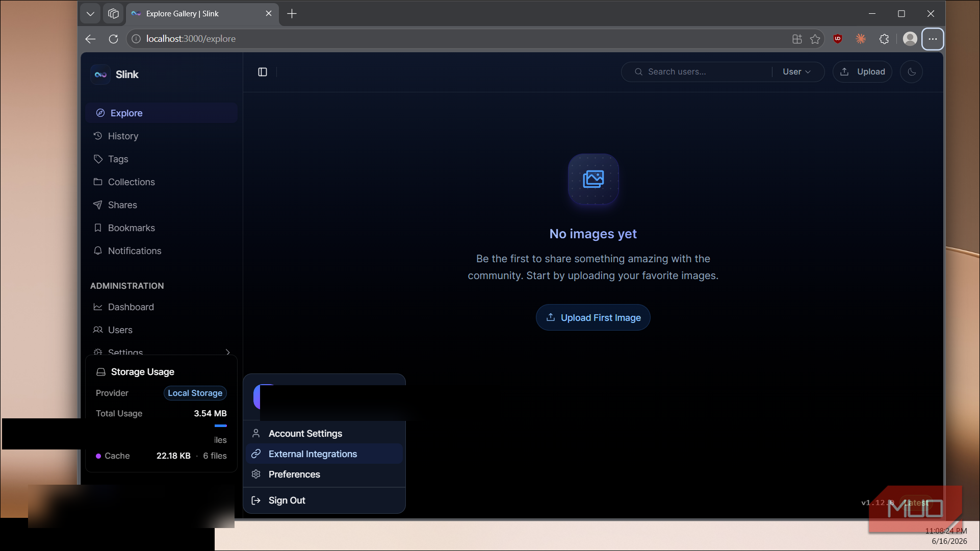The height and width of the screenshot is (551, 980).
Task: Open Collections in the sidebar
Action: [x=161, y=182]
